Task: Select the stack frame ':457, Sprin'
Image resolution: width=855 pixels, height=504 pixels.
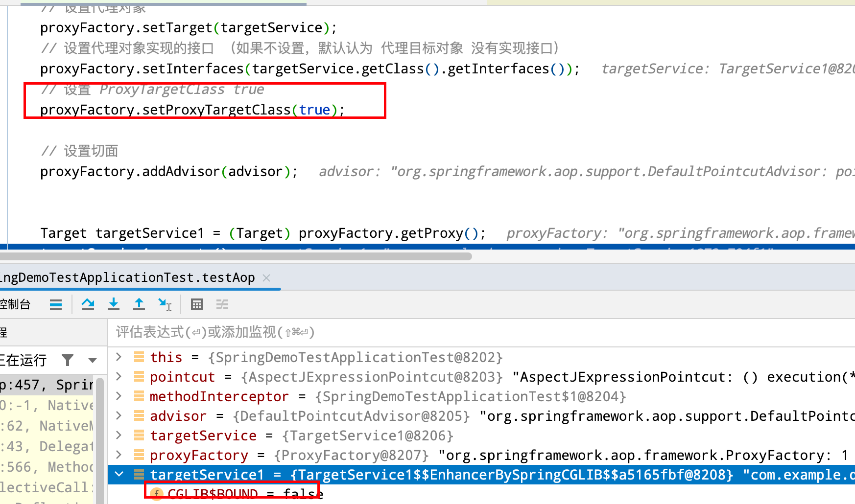Action: click(47, 385)
